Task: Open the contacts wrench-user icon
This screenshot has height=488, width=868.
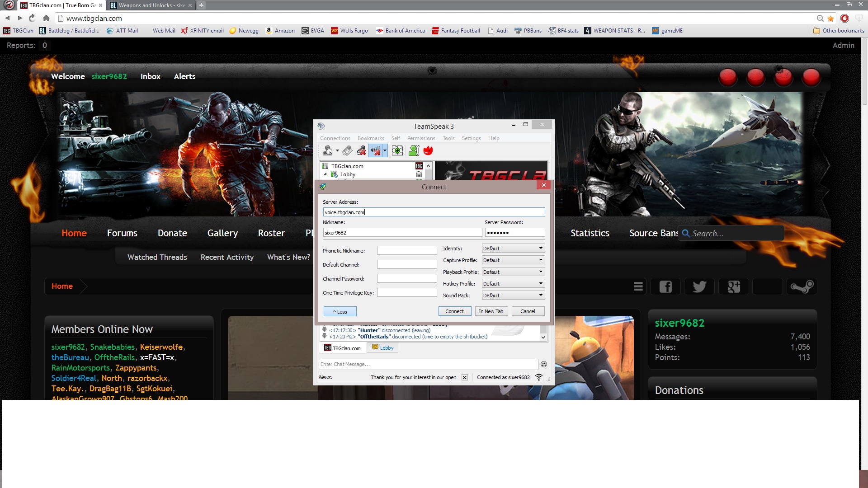Action: 414,151
